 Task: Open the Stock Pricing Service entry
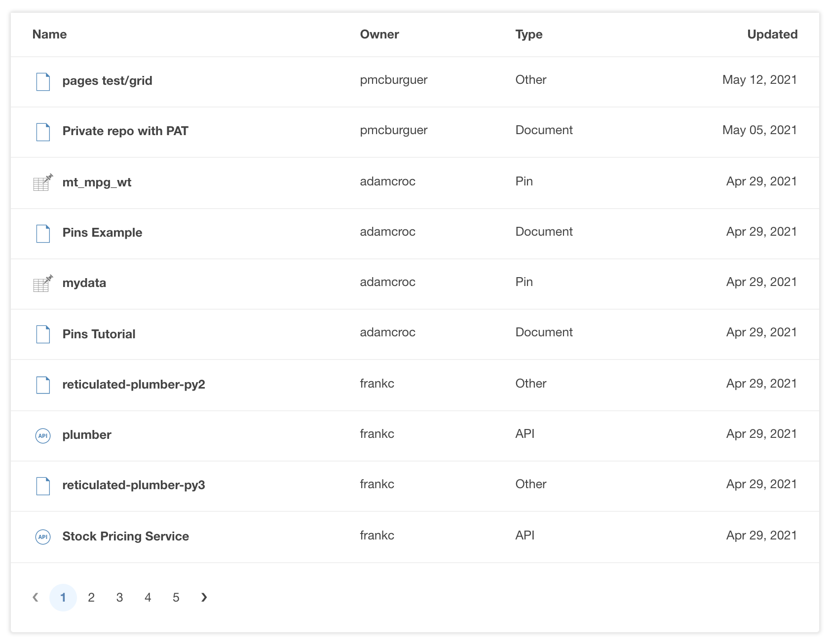click(x=125, y=536)
